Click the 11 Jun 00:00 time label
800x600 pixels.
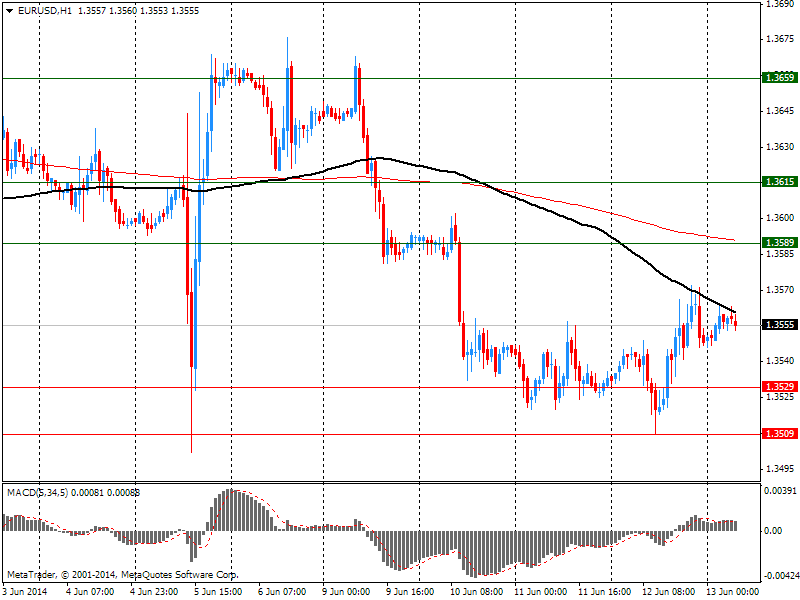click(541, 591)
